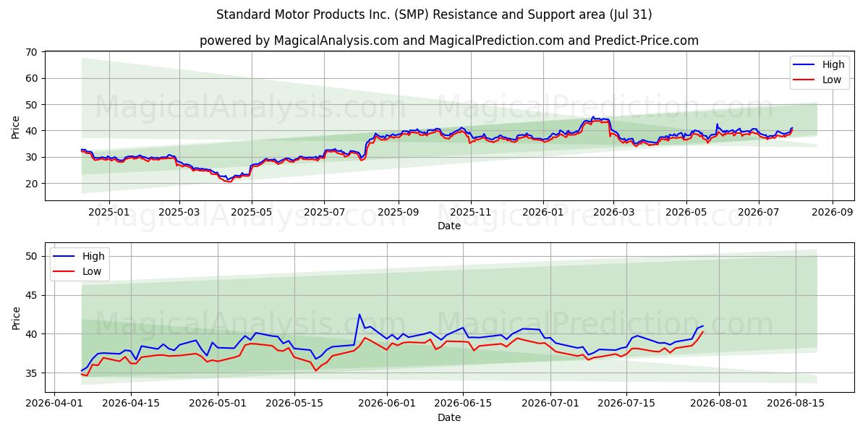Viewport: 868px width, 434px height.
Task: Click the '35' price tick in the bottom chart
Action: (32, 373)
